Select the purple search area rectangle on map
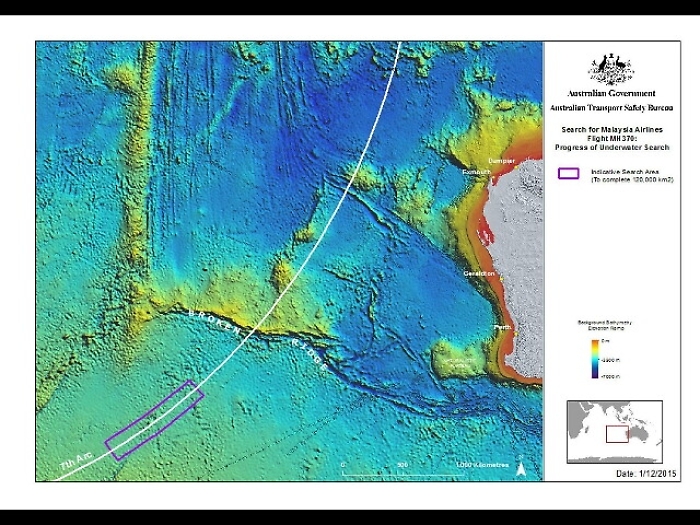The image size is (700, 525). 154,420
